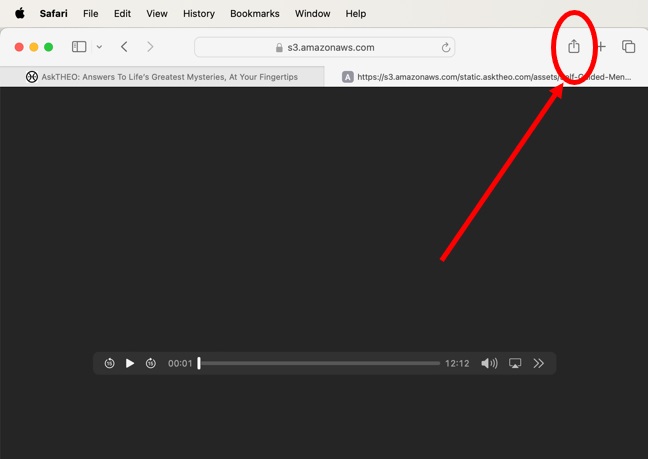Image resolution: width=649 pixels, height=459 pixels.
Task: Skip forward 15 seconds
Action: point(151,363)
